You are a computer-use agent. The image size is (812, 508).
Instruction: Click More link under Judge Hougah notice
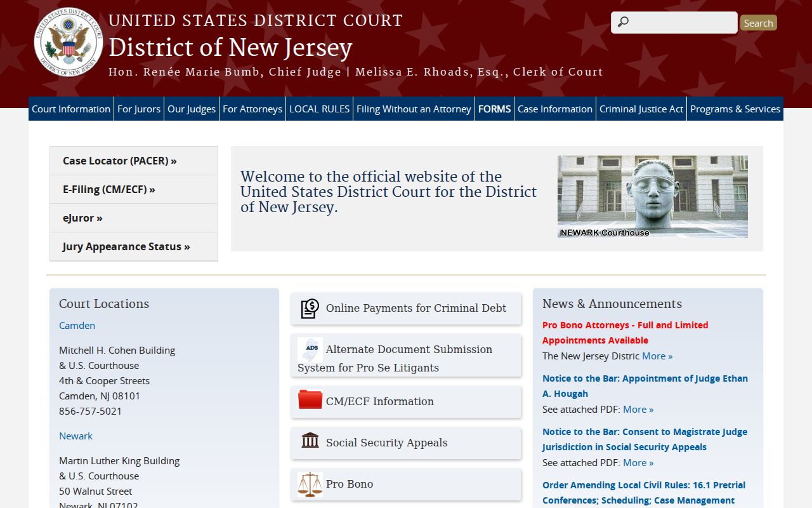pos(638,409)
